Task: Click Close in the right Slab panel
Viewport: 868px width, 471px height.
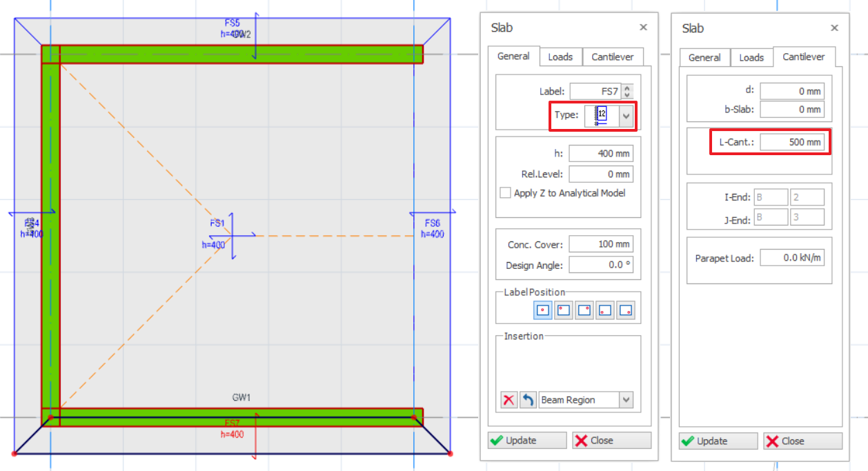Action: [x=802, y=441]
